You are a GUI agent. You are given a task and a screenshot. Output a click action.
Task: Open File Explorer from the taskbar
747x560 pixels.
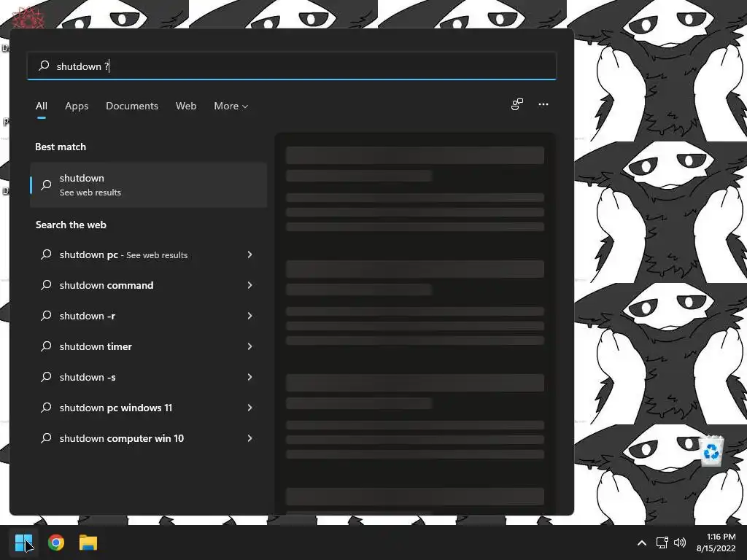click(x=88, y=542)
